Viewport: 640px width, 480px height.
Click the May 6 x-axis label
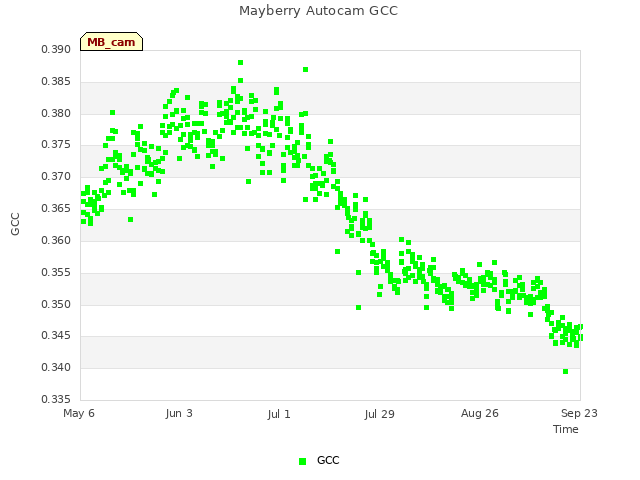point(79,413)
